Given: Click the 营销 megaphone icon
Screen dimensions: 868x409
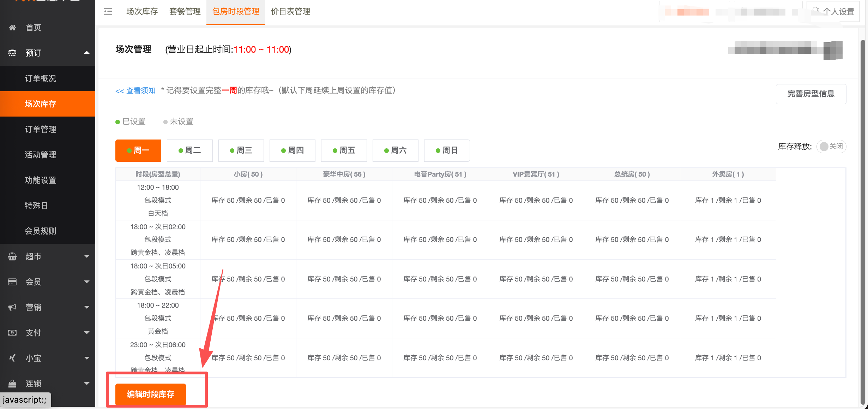Looking at the screenshot, I should click(12, 307).
